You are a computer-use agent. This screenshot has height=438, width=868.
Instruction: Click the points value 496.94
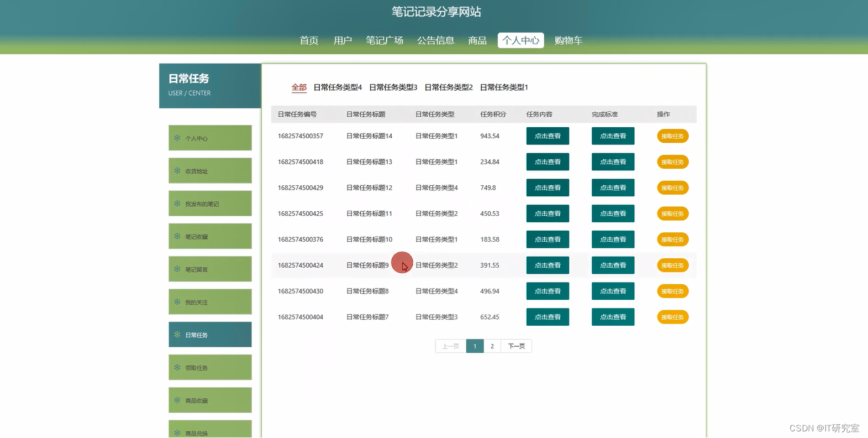[490, 291]
